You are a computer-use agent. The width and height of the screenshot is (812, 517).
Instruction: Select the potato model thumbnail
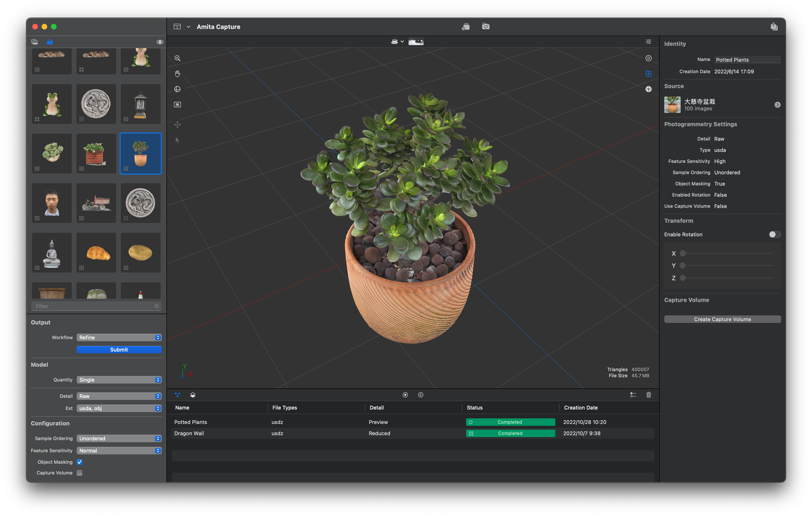click(141, 252)
